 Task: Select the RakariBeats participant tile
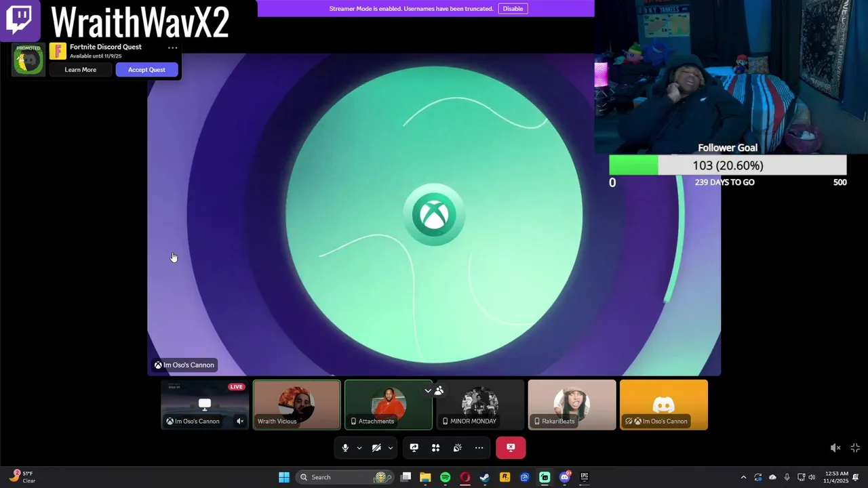point(572,405)
